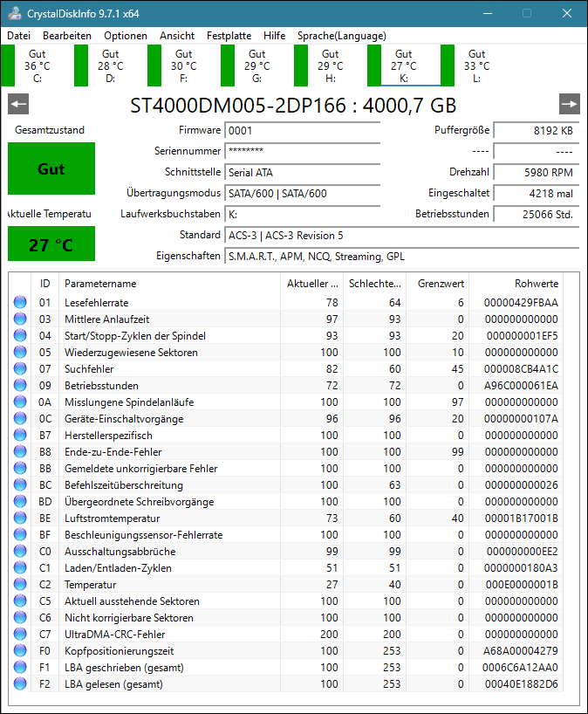The width and height of the screenshot is (588, 714).
Task: Click the Betriebsstunden attribute row name
Action: (101, 385)
